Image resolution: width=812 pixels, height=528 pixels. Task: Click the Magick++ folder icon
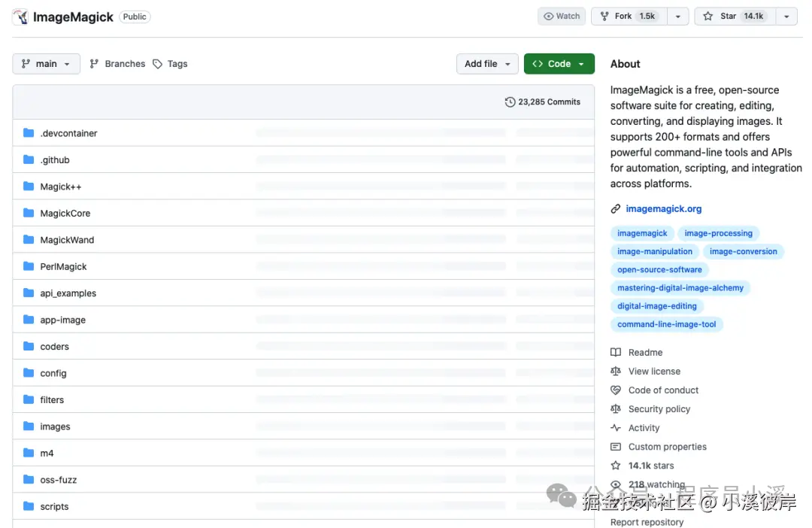(29, 187)
